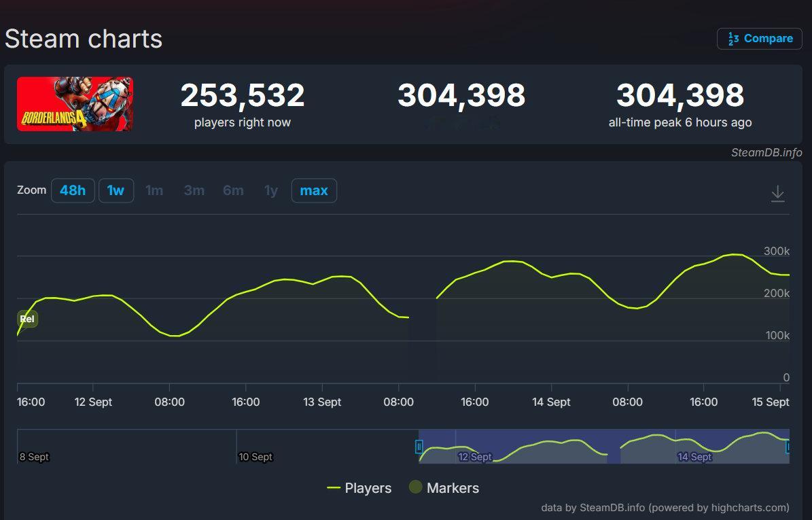Click the chart download icon

[777, 194]
